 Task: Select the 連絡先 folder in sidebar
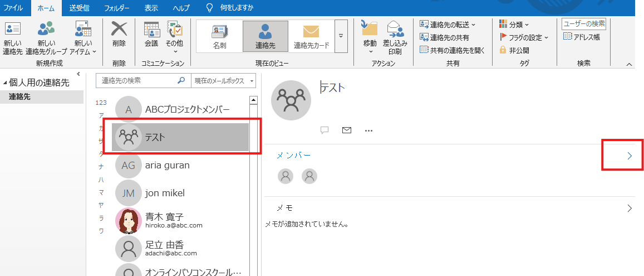42,97
